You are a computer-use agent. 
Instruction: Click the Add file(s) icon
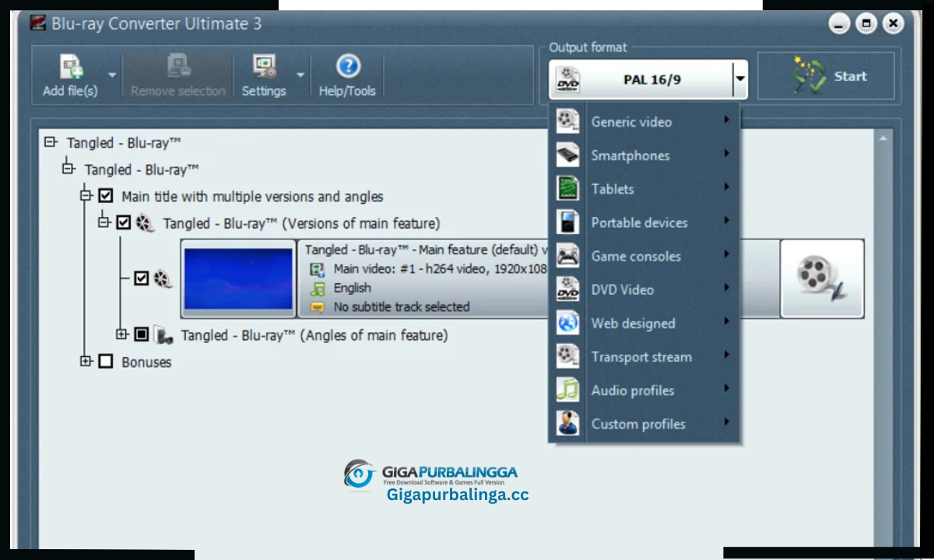72,66
